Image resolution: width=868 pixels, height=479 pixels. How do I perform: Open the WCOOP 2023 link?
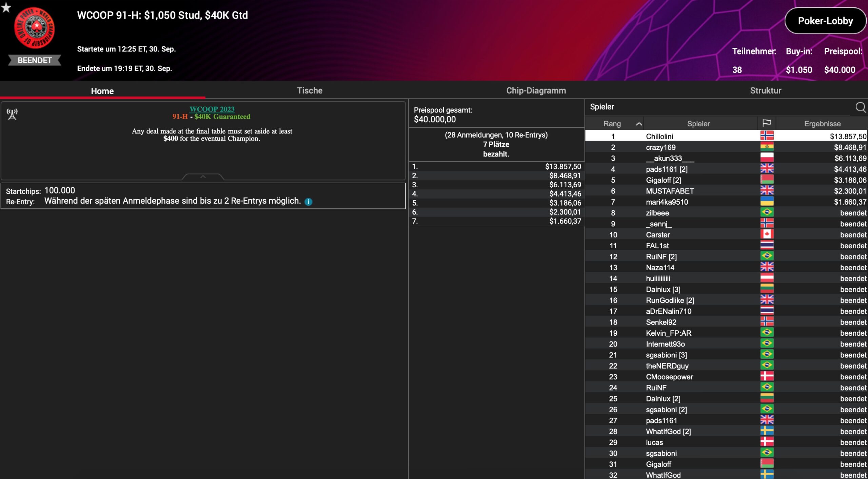pos(212,109)
